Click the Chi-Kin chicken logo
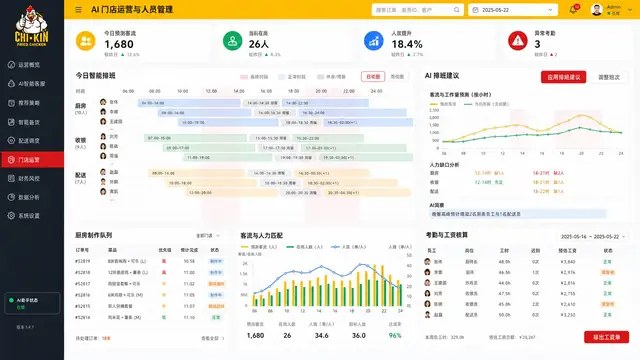Screen dimensions: 640x360 (31, 26)
